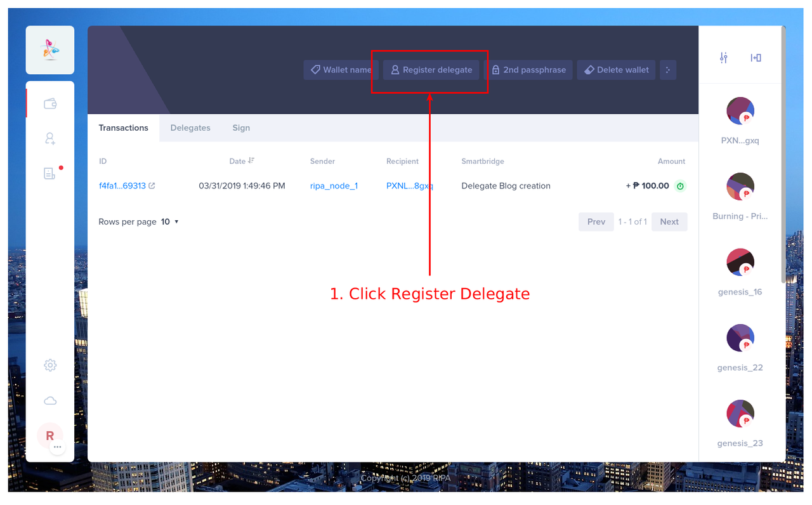812x505 pixels.
Task: Click the Next pagination button
Action: (x=669, y=221)
